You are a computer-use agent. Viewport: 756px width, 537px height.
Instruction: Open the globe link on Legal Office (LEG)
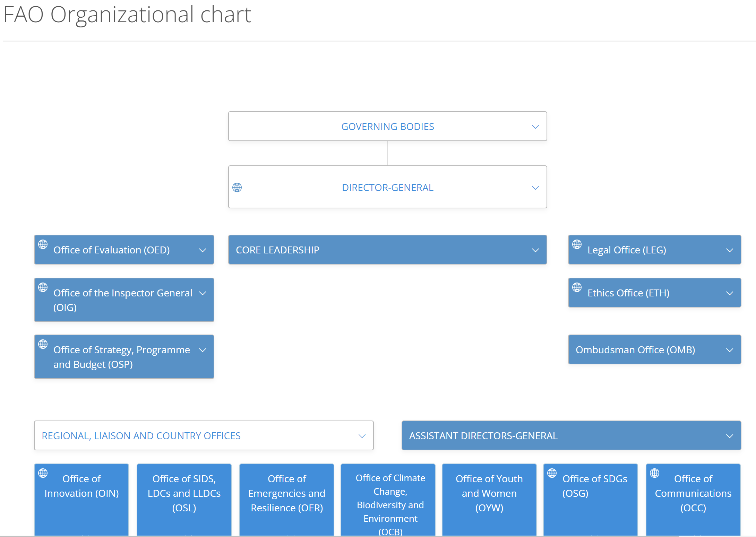(x=577, y=244)
